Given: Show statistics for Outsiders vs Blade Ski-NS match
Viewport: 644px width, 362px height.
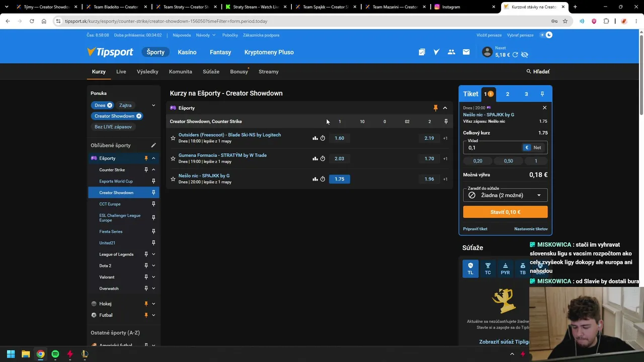Looking at the screenshot, I should [315, 138].
